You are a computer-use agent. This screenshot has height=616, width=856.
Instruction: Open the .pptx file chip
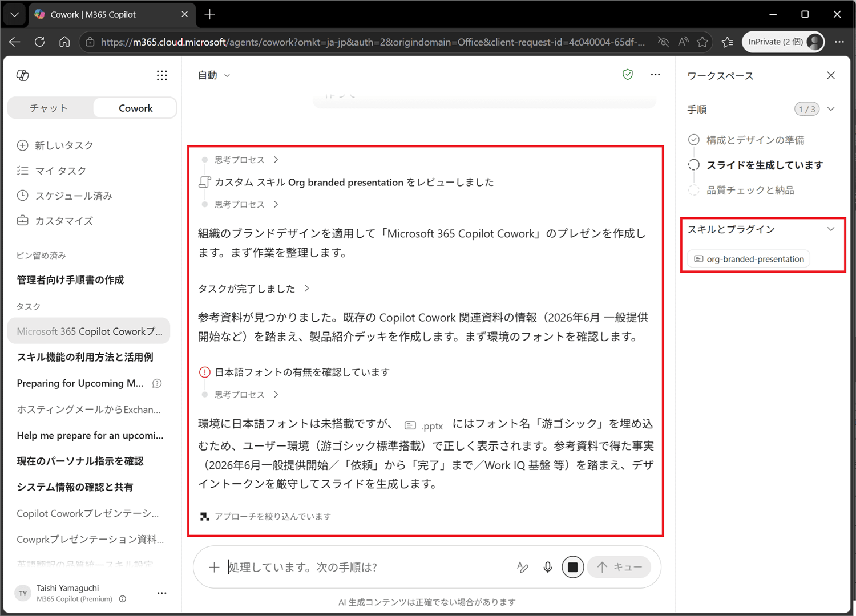423,425
